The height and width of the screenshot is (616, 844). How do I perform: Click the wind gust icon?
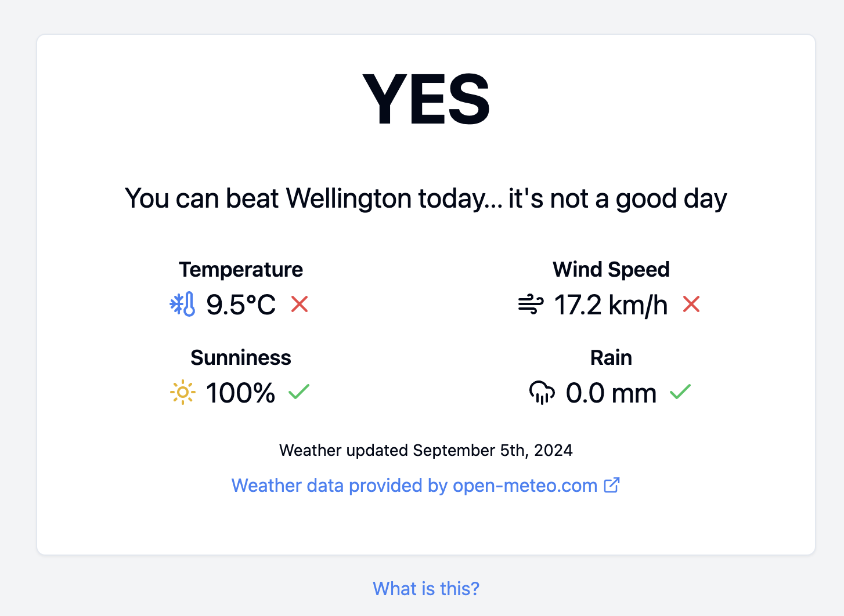pyautogui.click(x=531, y=305)
